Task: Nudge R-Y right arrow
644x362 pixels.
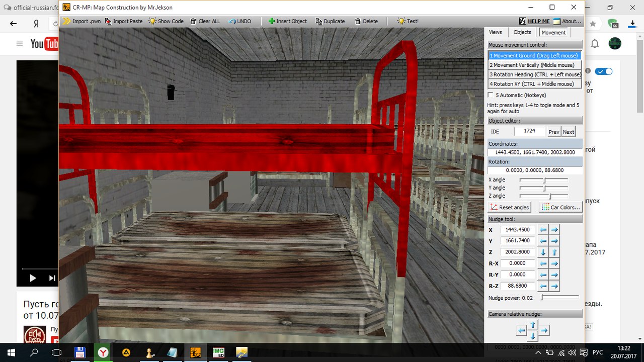Action: 554,275
